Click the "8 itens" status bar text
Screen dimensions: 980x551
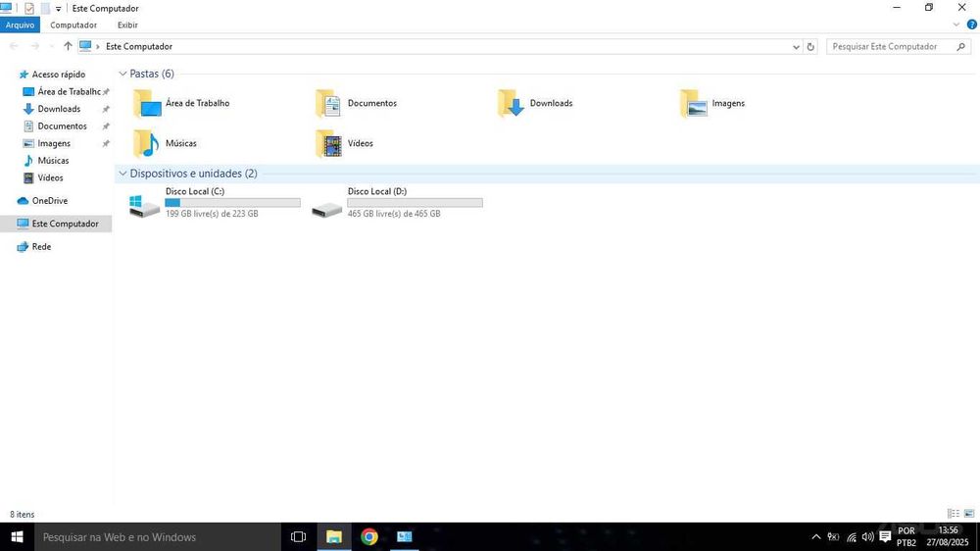(x=22, y=514)
